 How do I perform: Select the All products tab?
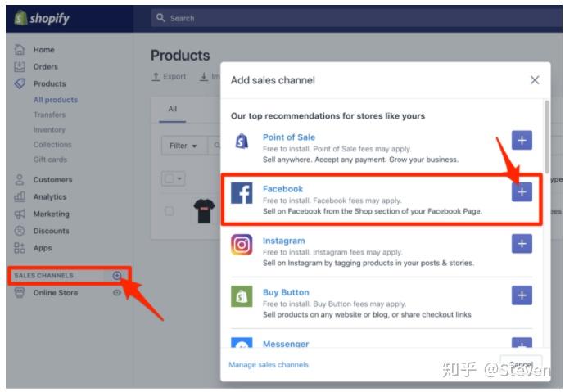pos(173,109)
